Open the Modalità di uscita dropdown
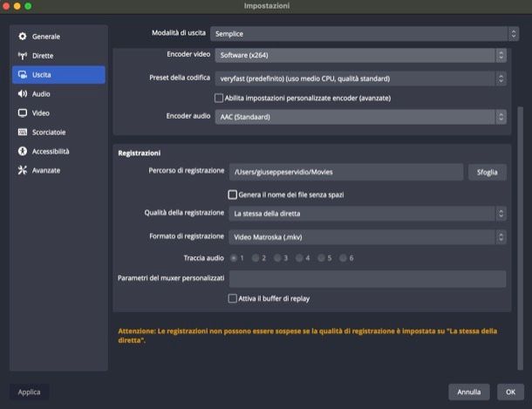 pos(360,34)
